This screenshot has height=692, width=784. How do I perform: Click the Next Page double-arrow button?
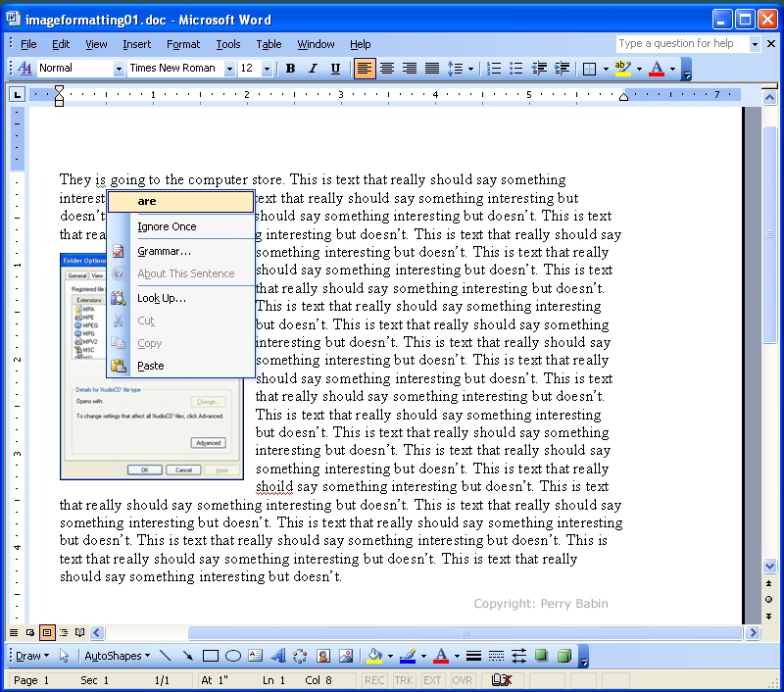769,616
